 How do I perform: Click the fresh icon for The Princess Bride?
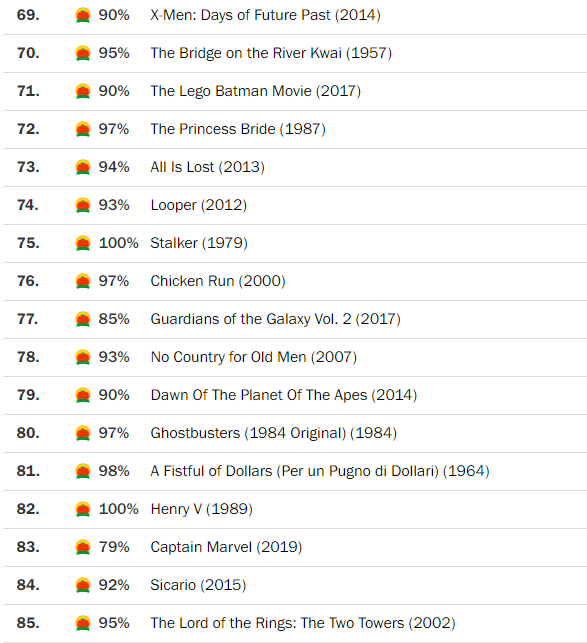pos(83,129)
